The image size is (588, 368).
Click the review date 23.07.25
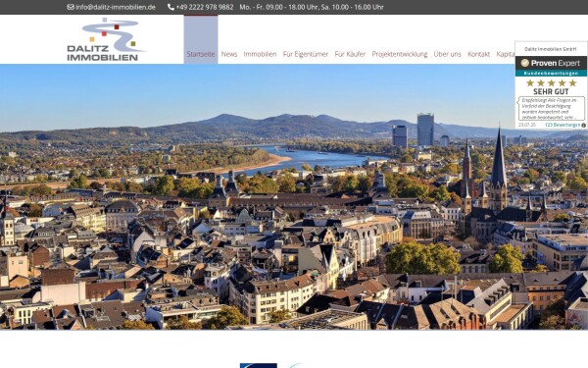(527, 125)
